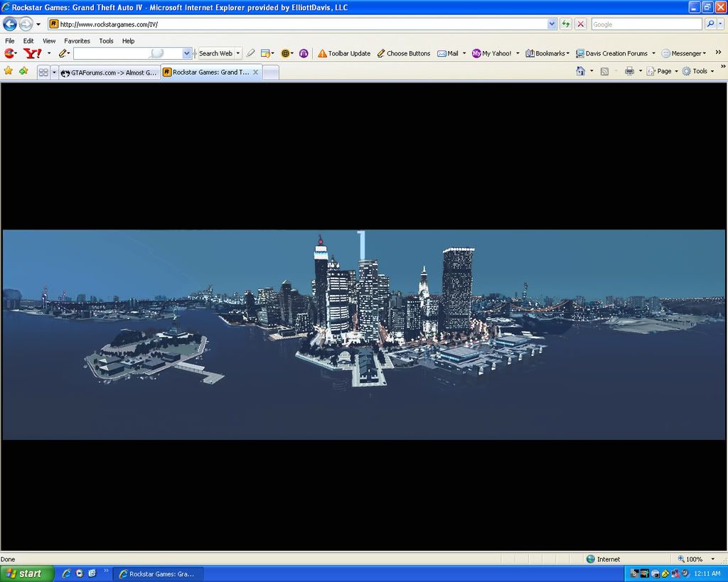Click the Liberty City panorama image
Viewport: 728px width, 582px height.
(363, 335)
